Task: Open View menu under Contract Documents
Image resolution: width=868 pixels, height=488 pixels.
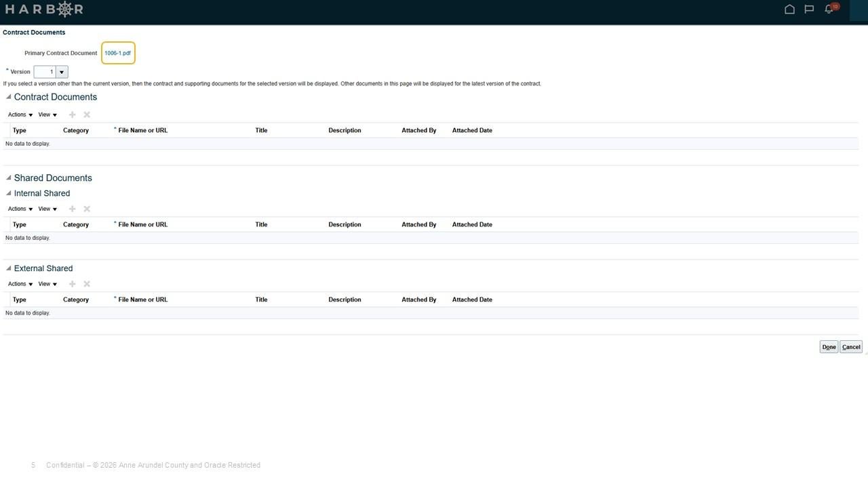Action: click(x=47, y=115)
